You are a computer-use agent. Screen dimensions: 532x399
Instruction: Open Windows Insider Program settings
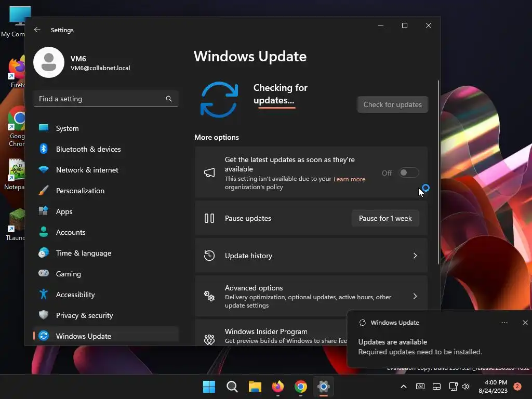click(271, 333)
